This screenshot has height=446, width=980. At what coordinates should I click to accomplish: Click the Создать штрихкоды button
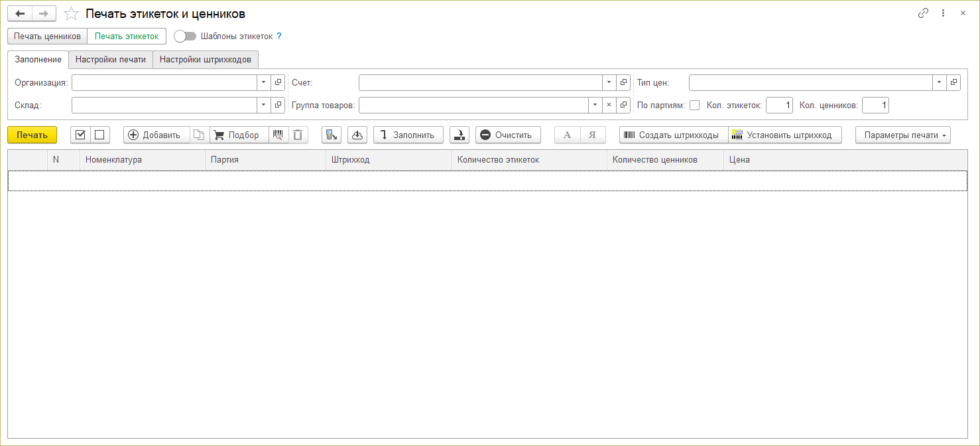click(x=673, y=135)
